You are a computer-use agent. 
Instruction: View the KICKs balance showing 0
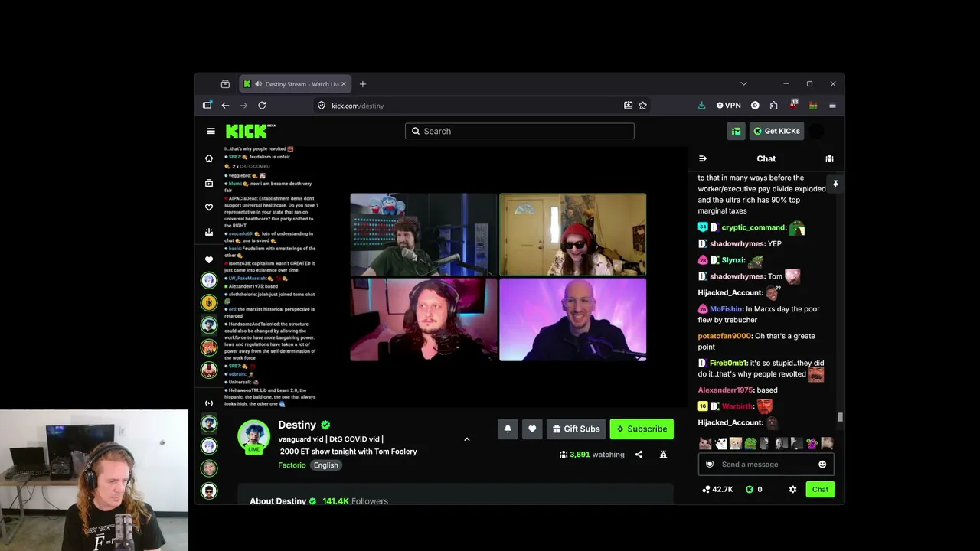coord(754,489)
